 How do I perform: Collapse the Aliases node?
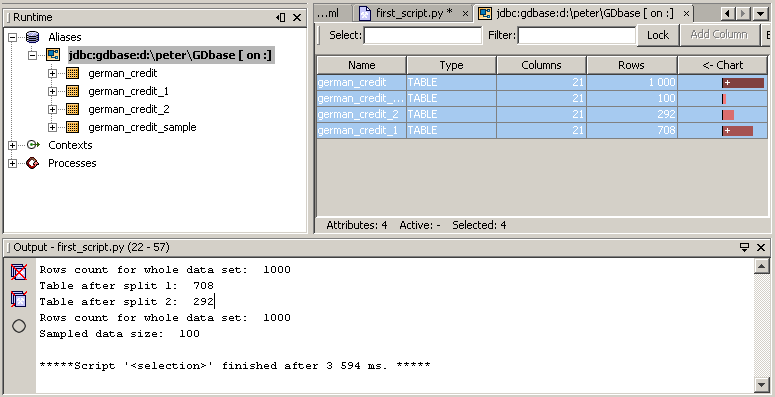click(12, 37)
